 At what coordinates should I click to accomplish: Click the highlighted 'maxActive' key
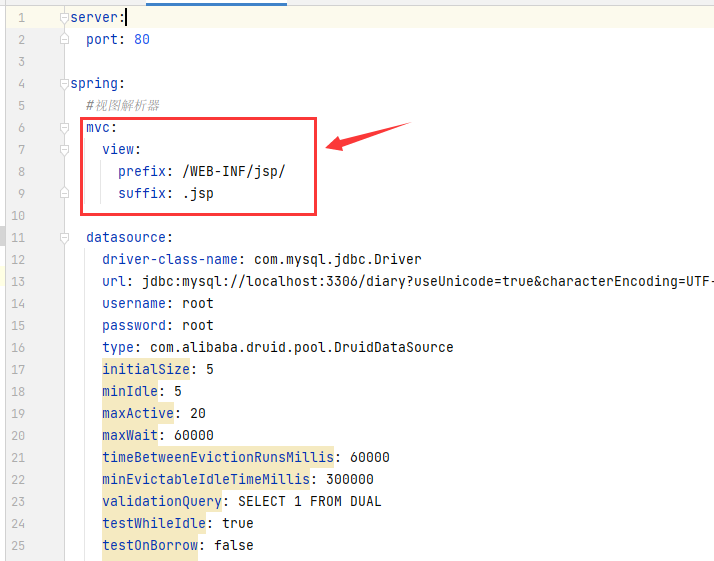tap(138, 413)
